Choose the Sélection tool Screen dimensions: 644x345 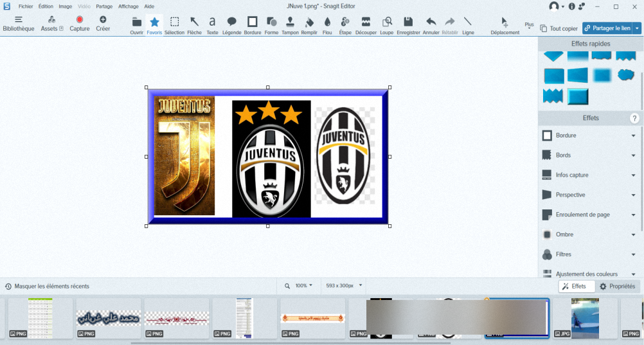(x=175, y=26)
